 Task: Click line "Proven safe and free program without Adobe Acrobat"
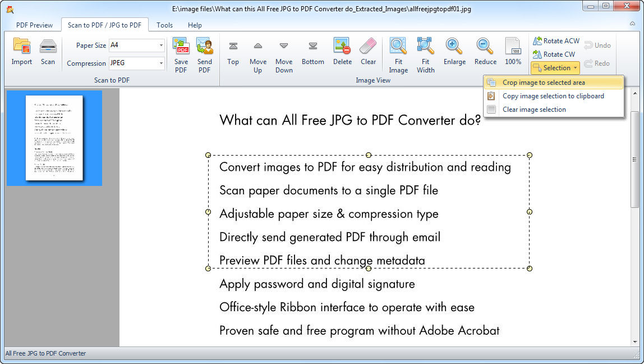tap(360, 330)
